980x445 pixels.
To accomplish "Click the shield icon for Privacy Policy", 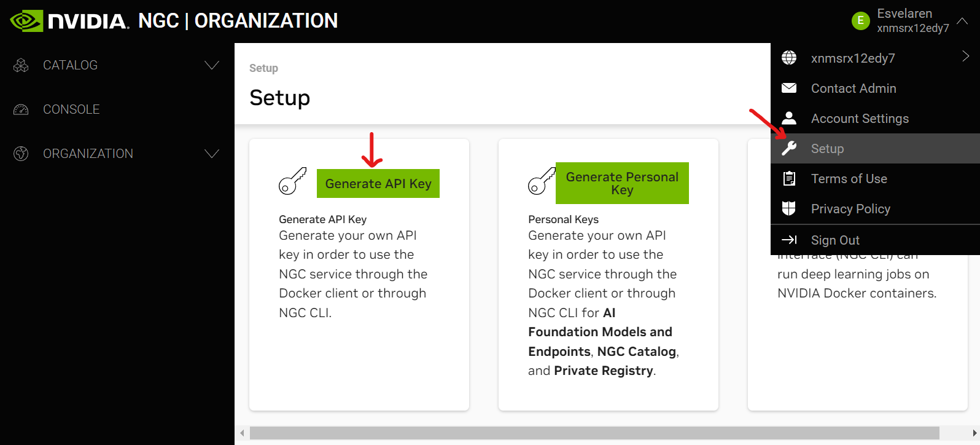I will (x=789, y=208).
